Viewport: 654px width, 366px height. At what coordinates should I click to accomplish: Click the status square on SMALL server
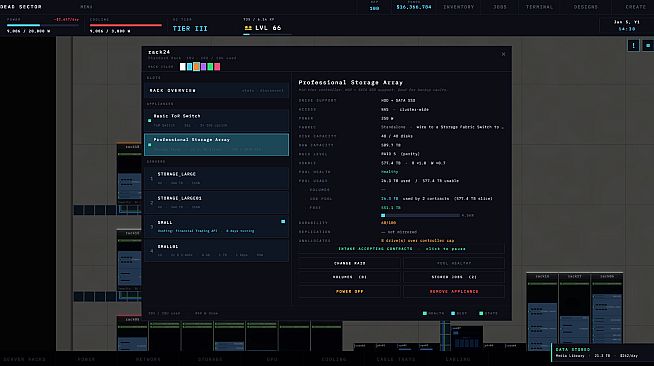283,222
